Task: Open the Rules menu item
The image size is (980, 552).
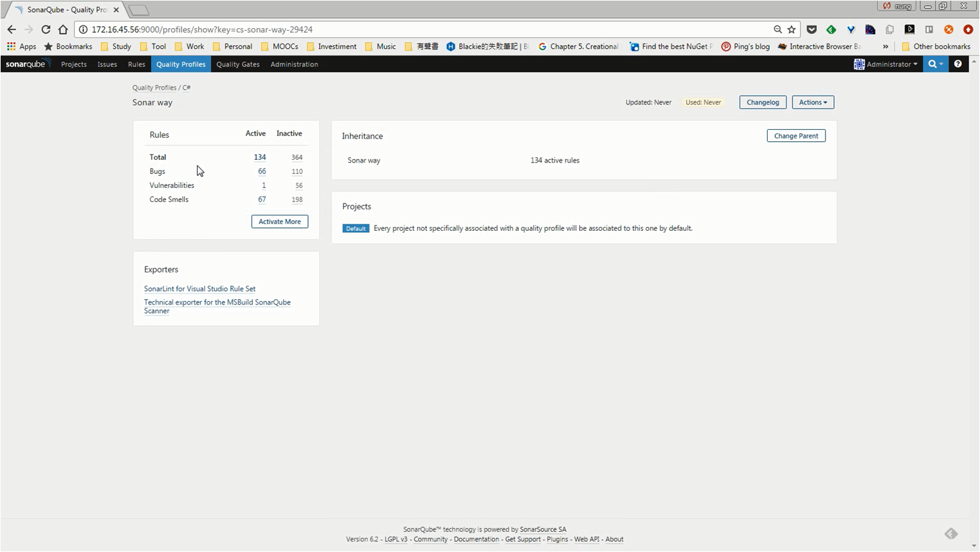Action: [137, 64]
